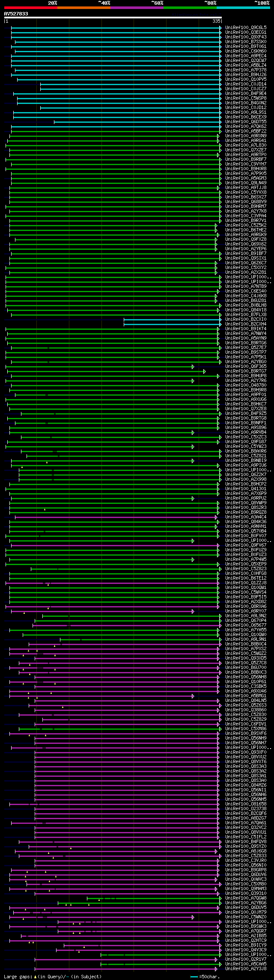Select the UniRef100_A9RVB4 hit label
The image size is (274, 980).
click(x=246, y=432)
